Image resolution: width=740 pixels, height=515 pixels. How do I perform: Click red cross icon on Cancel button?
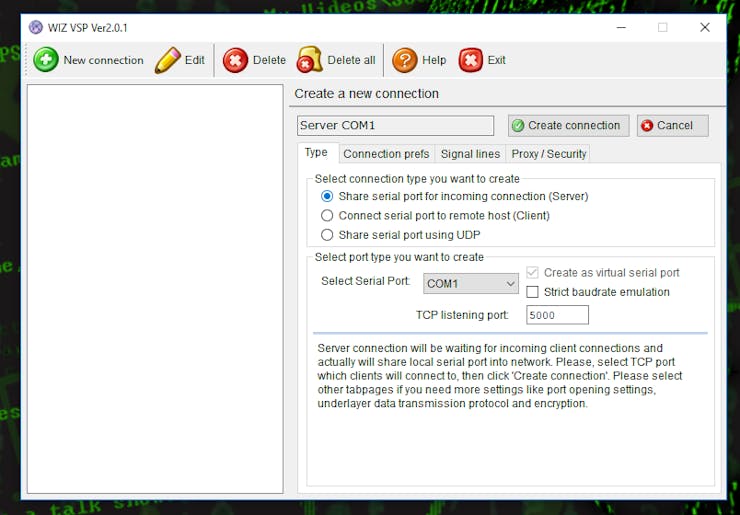647,126
